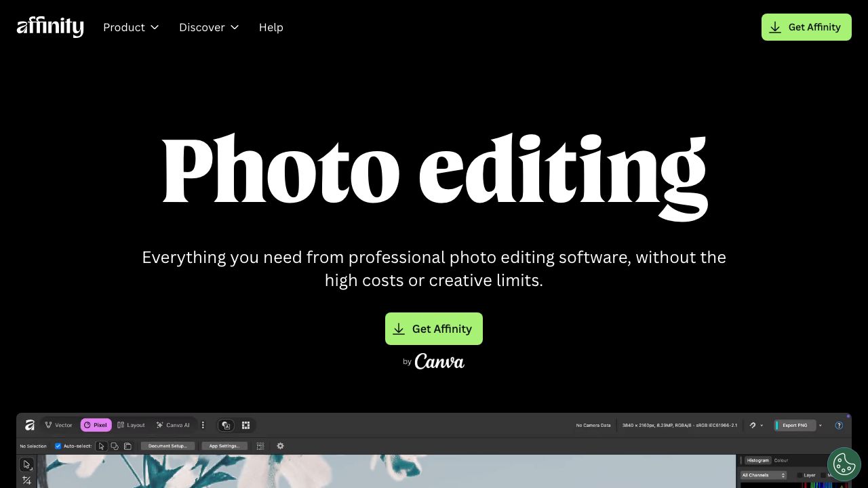Click the flower photo canvas thumbnail

click(x=387, y=472)
